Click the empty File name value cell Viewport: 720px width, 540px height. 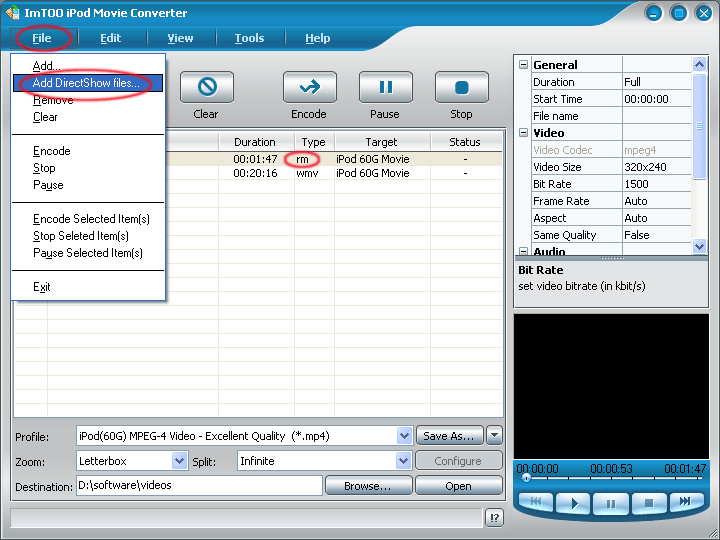(657, 116)
